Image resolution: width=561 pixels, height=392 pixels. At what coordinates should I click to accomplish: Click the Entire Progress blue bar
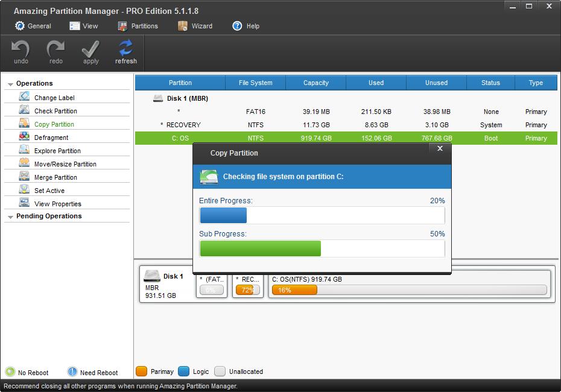tap(223, 215)
